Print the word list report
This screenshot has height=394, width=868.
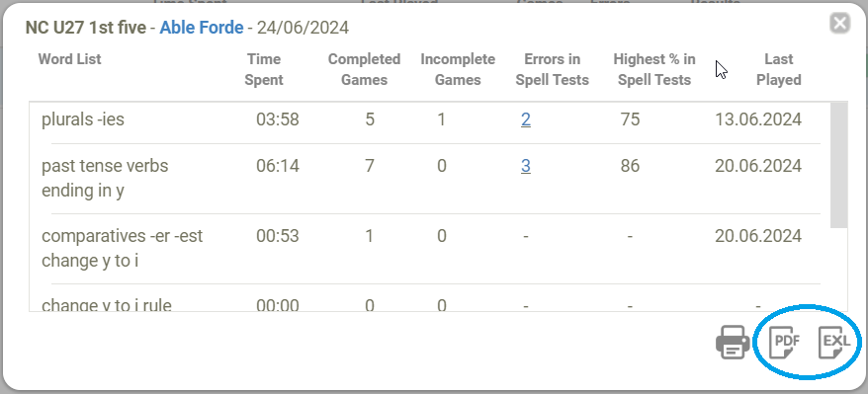(734, 342)
